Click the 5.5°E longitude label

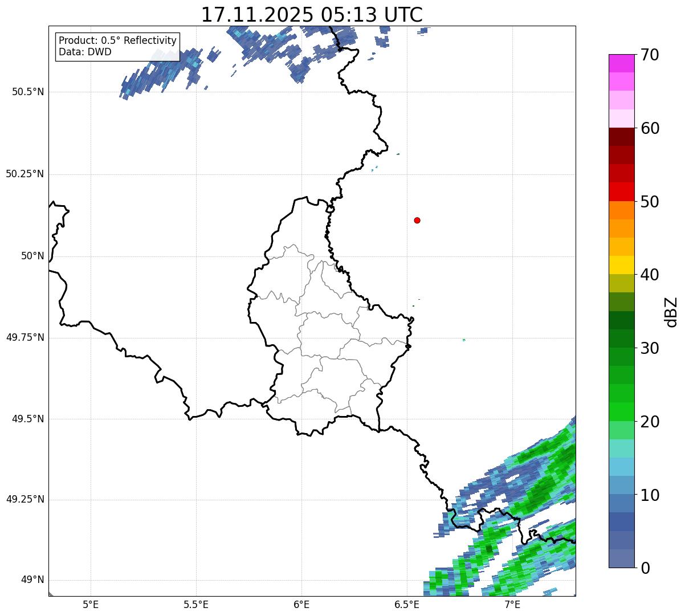[x=196, y=605]
